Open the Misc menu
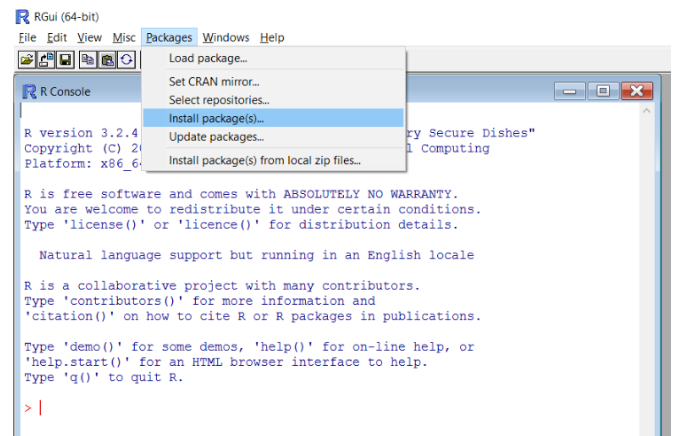 (124, 38)
